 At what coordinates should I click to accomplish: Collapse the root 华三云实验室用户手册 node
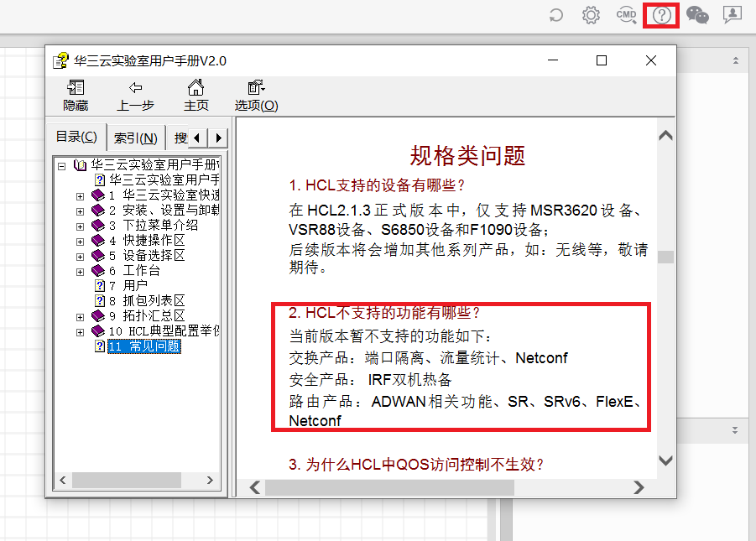click(62, 166)
